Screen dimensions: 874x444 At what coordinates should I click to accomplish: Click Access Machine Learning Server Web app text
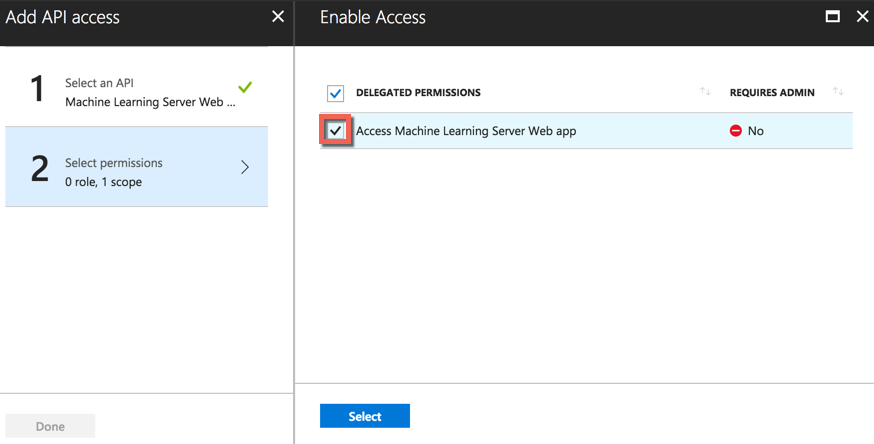click(x=466, y=131)
